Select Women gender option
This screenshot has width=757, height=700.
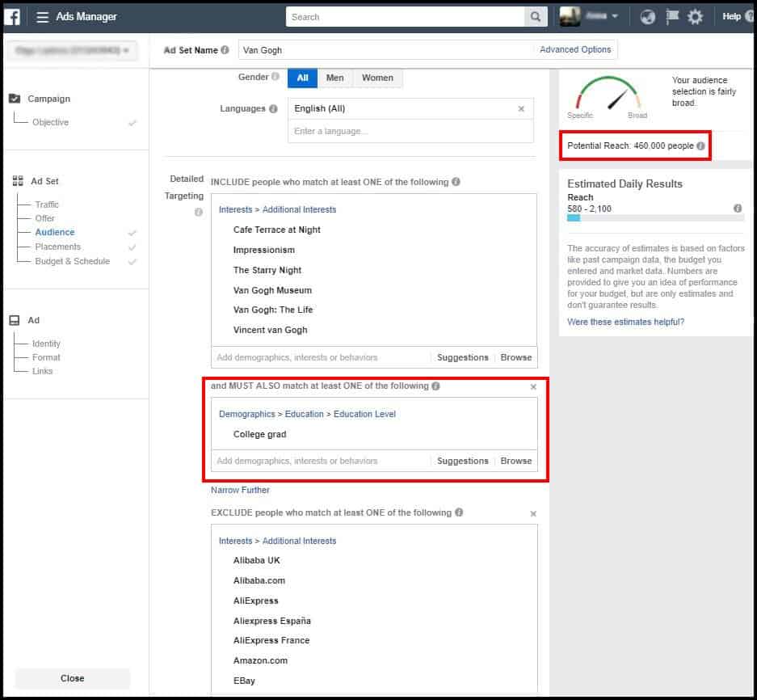pyautogui.click(x=377, y=78)
